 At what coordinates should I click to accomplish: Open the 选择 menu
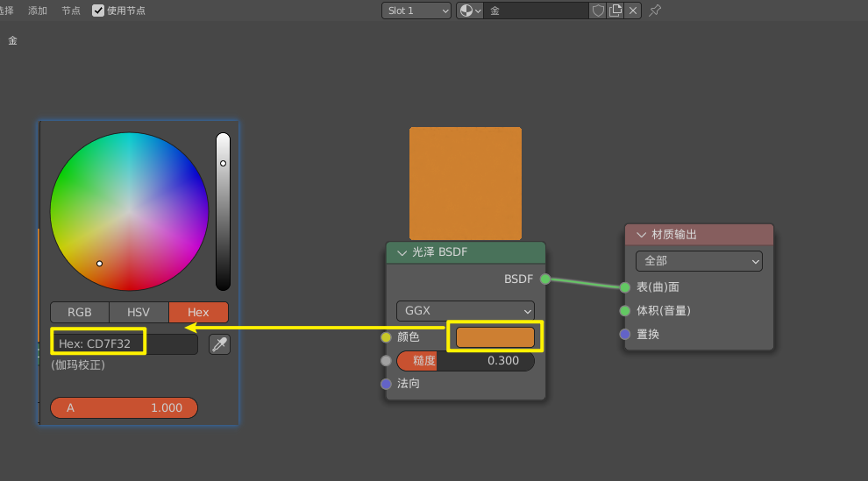7,11
